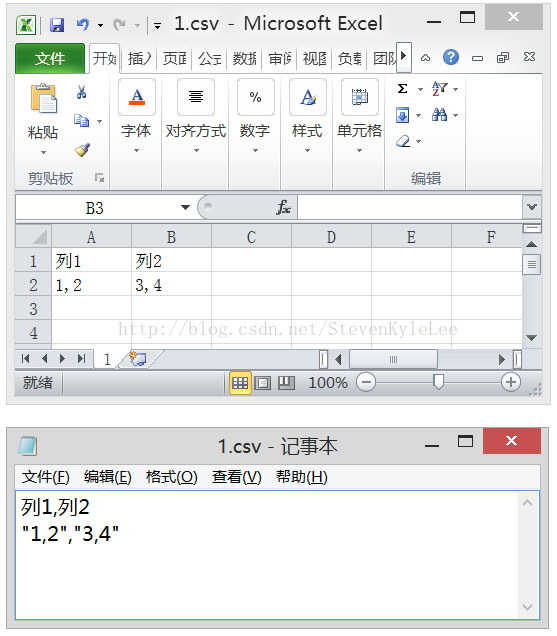Minimize the ribbon with the caret icon

click(425, 58)
